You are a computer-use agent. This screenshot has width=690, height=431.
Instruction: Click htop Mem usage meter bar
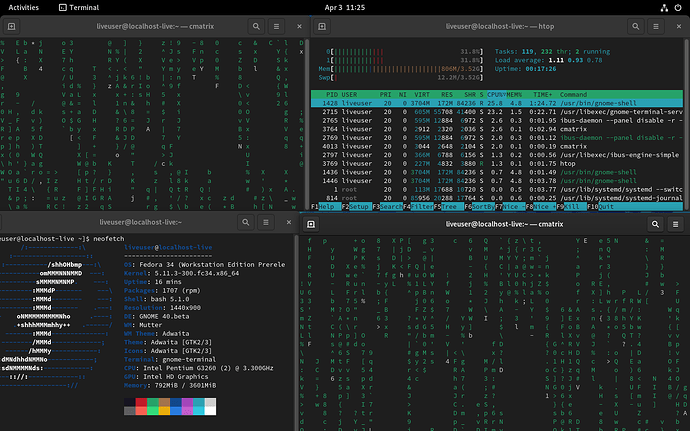click(400, 69)
